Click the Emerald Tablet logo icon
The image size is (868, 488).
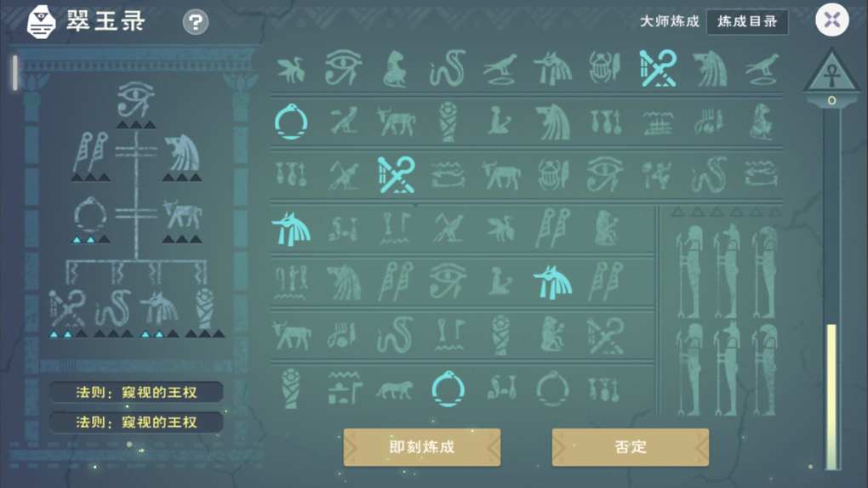coord(41,22)
